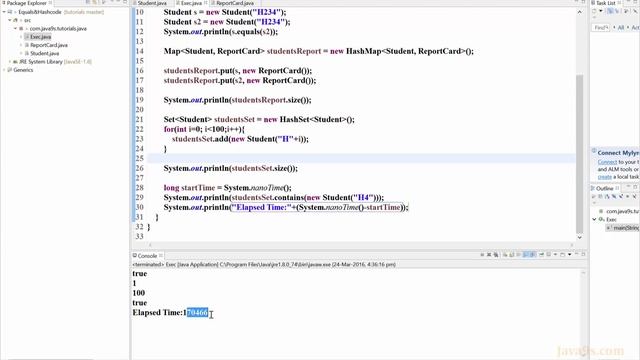Screen dimensions: 640x360
Task: Select the Package Explorer view tab
Action: pyautogui.click(x=27, y=3)
